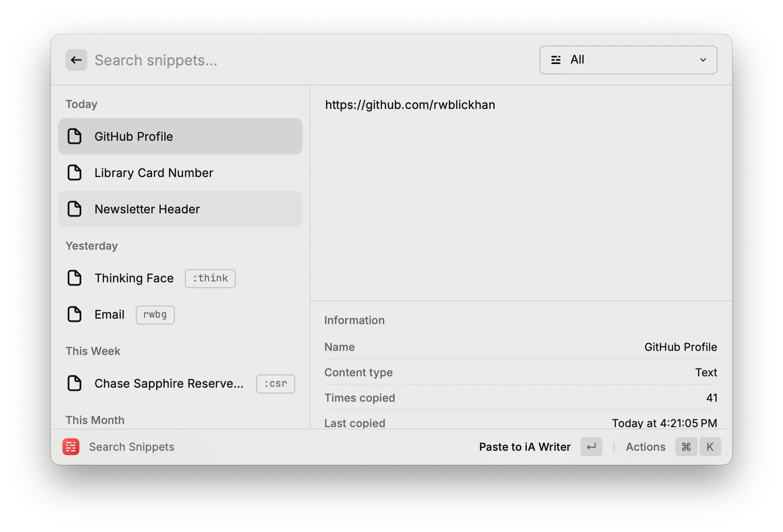
Task: Click the snippet icon next to Library Card Number
Action: 75,172
